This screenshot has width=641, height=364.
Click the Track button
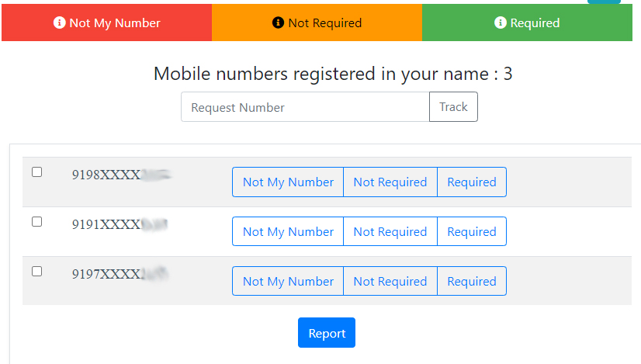click(453, 107)
